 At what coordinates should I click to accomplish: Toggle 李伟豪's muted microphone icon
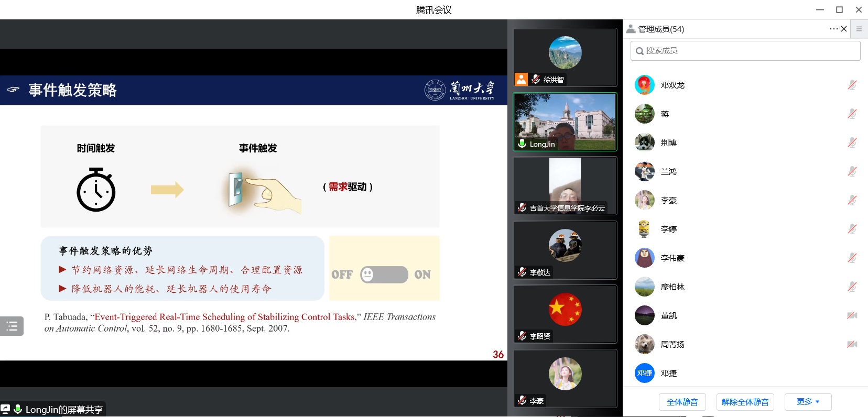click(852, 258)
